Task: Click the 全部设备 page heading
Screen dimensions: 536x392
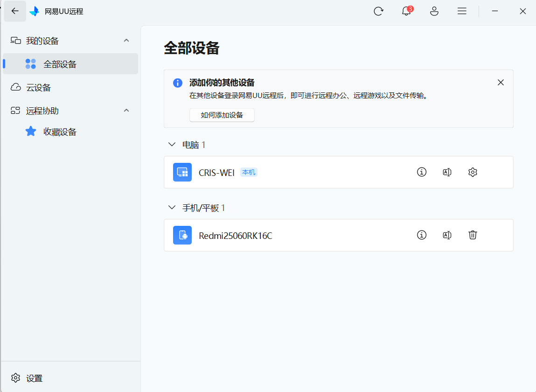Action: pyautogui.click(x=191, y=48)
